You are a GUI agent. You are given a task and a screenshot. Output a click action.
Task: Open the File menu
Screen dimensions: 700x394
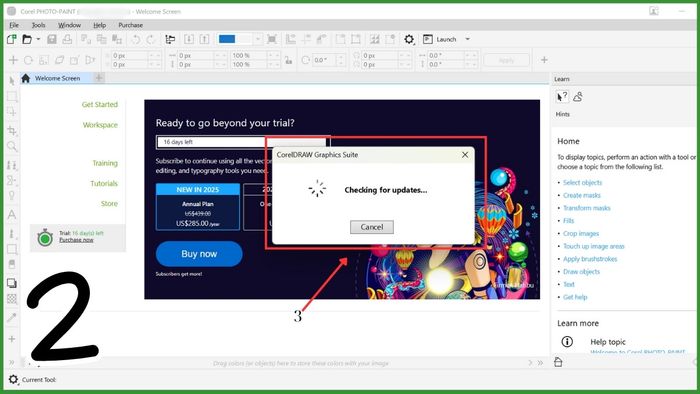tap(14, 25)
